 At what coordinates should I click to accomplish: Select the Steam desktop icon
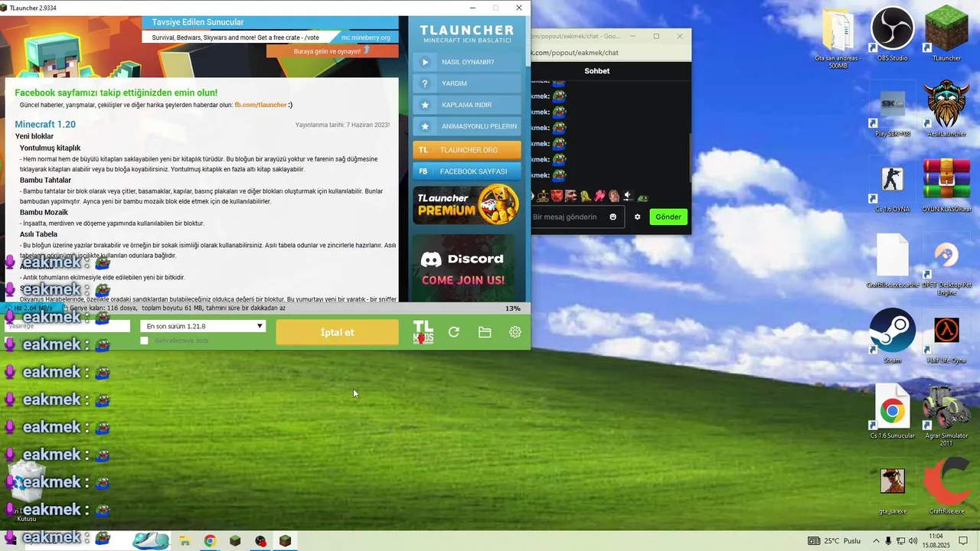893,335
